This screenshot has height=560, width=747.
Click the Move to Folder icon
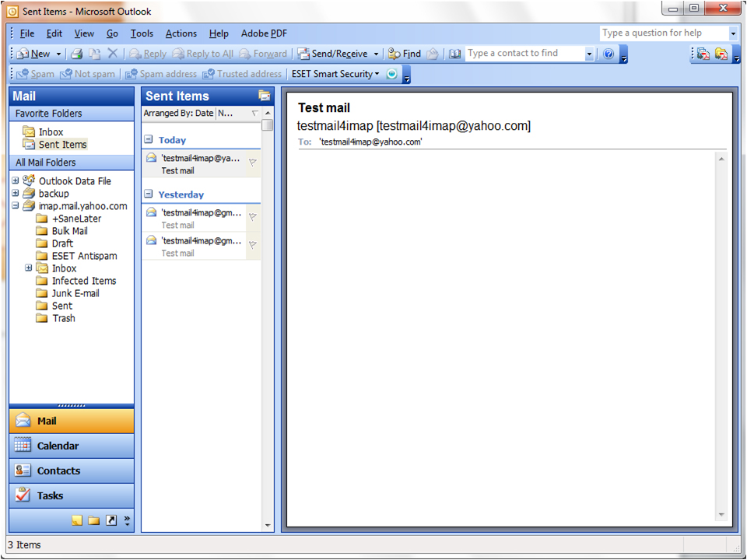(95, 54)
